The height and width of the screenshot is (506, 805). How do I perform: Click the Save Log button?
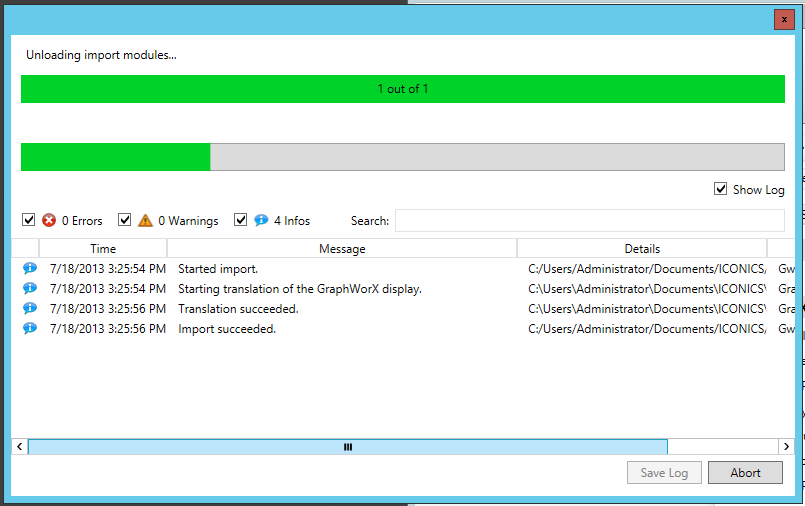point(664,473)
